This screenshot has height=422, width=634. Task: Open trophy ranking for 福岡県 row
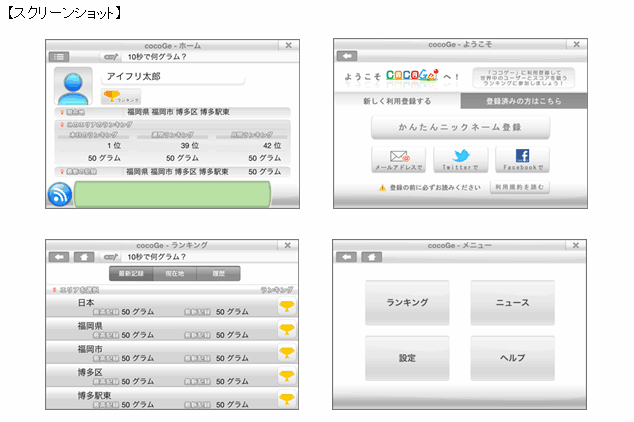pos(287,329)
